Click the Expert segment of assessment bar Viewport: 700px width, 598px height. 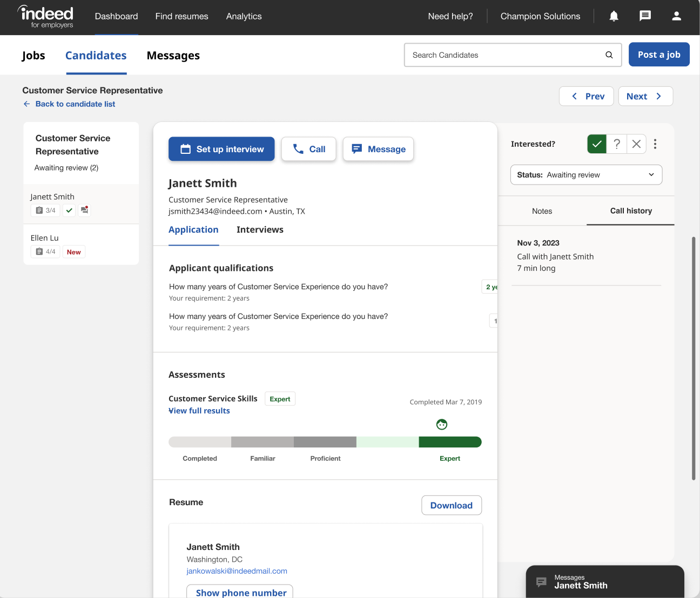(x=450, y=443)
